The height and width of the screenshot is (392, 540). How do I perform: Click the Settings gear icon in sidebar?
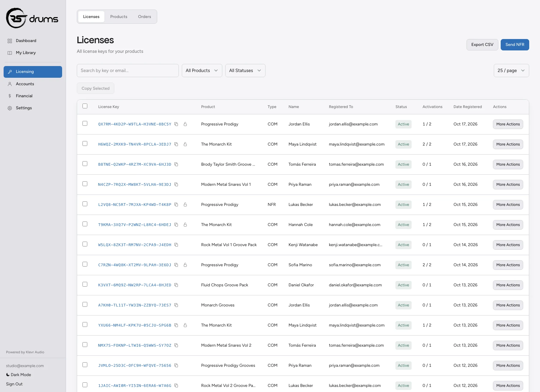(10, 108)
